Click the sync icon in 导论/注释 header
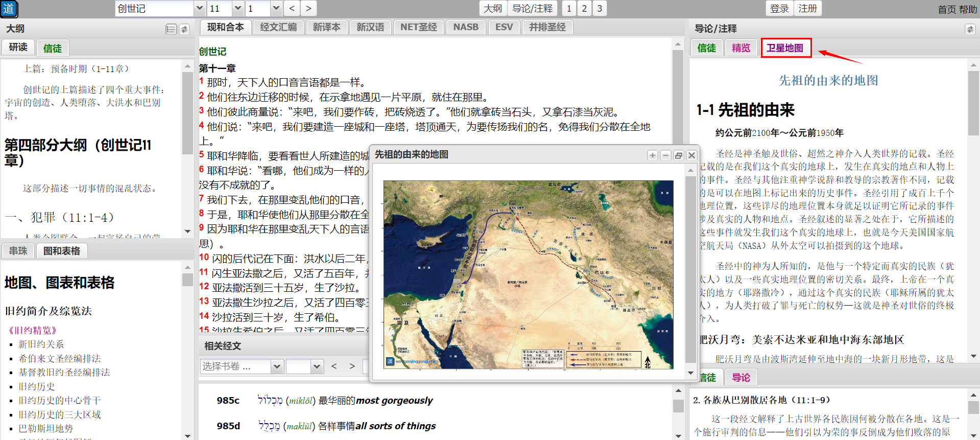The height and width of the screenshot is (440, 980). tap(970, 29)
